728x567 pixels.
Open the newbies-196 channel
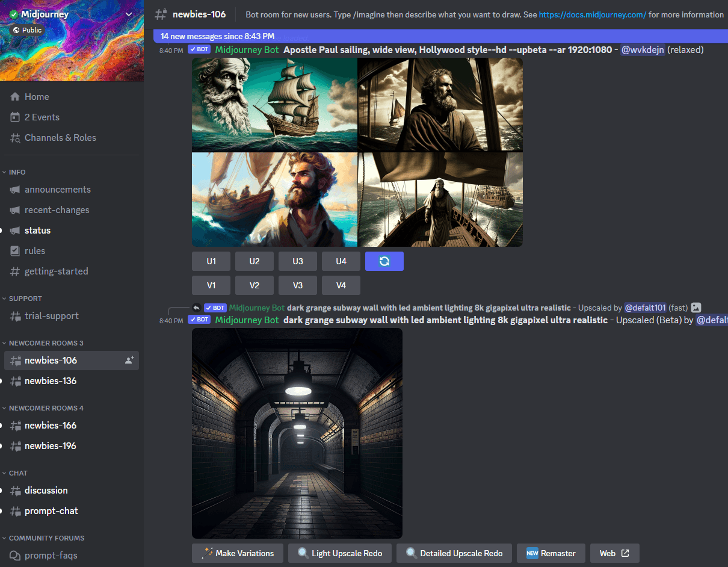pyautogui.click(x=72, y=446)
